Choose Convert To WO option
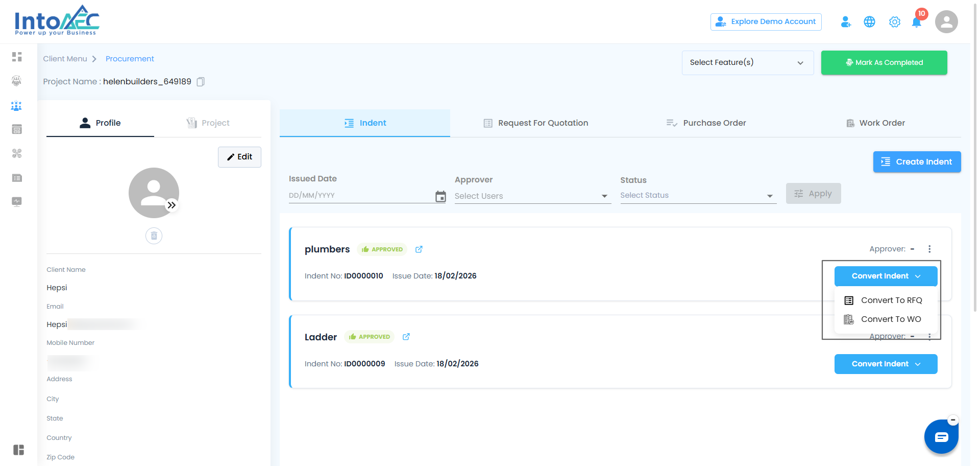Screen dimensions: 980x466 (886, 319)
